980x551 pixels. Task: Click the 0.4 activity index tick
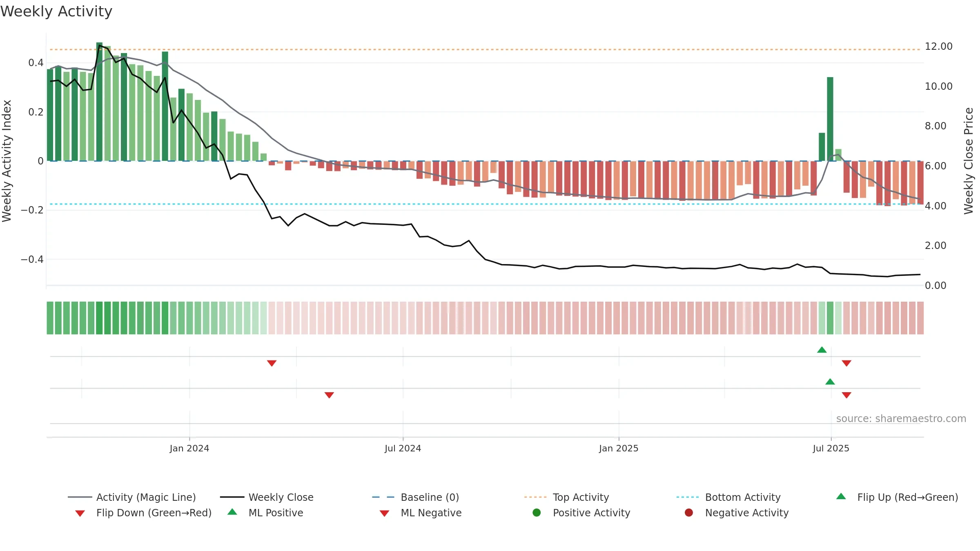coord(36,62)
